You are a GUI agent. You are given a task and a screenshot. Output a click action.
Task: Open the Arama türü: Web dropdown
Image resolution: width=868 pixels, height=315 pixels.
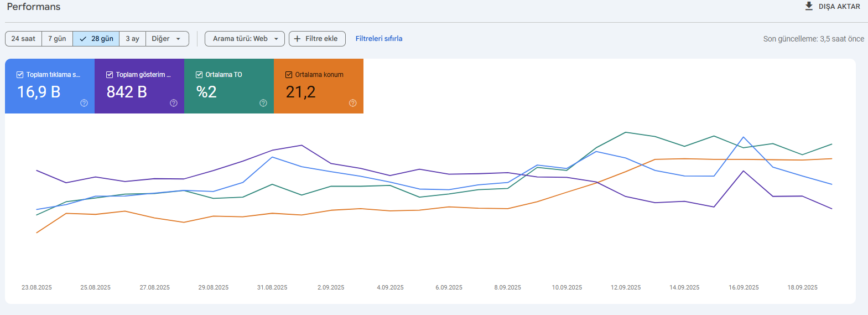(245, 39)
